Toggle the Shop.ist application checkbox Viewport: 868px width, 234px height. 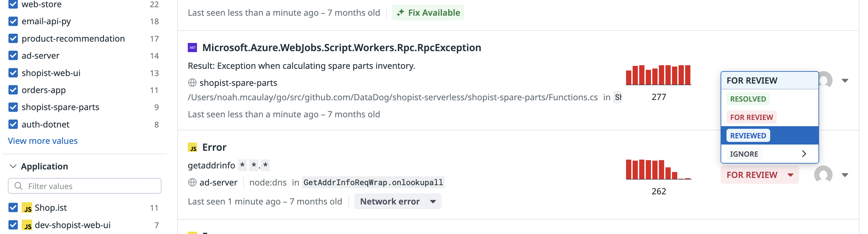[13, 208]
